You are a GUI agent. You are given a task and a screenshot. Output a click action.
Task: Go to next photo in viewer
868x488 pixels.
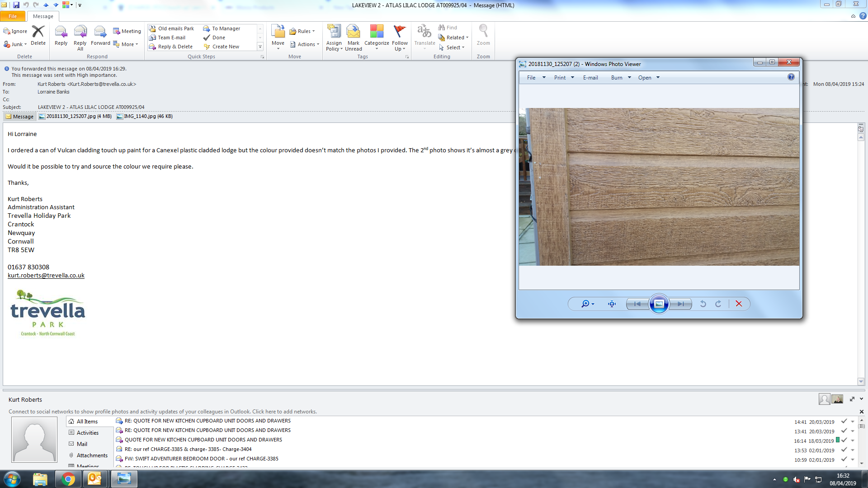click(680, 304)
